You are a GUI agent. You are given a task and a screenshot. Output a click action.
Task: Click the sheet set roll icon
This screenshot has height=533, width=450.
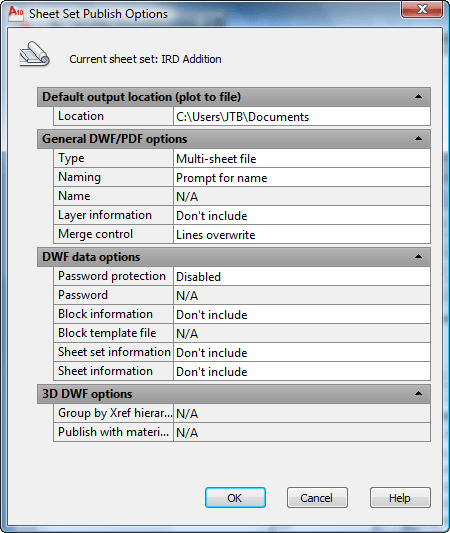click(x=34, y=54)
